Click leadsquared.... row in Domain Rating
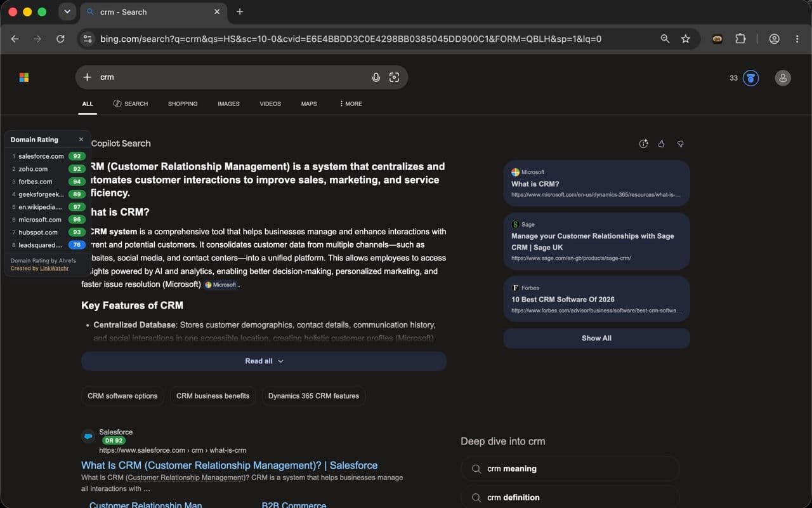This screenshot has height=508, width=812. (x=48, y=245)
